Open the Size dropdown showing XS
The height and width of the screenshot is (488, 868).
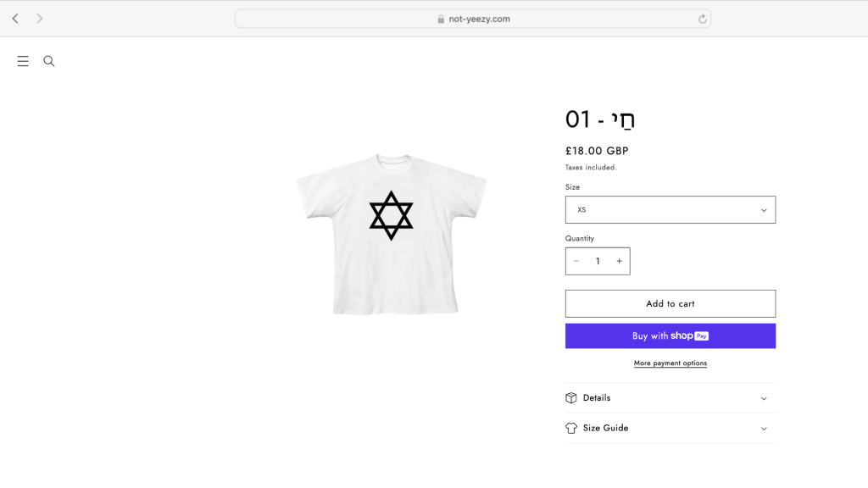tap(670, 210)
